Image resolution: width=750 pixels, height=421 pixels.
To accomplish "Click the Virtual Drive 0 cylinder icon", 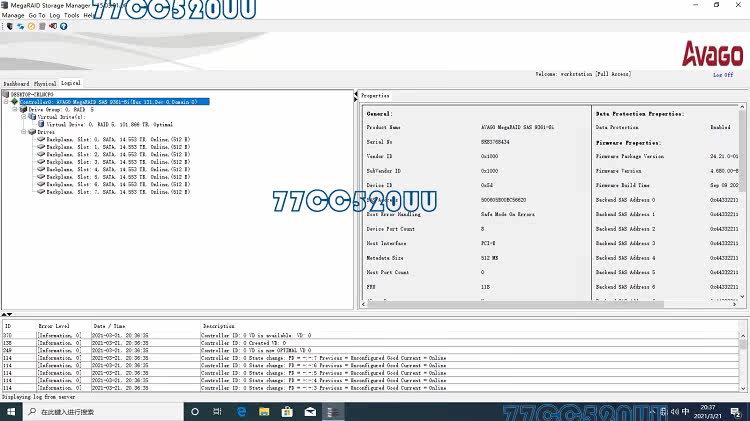I will click(41, 124).
